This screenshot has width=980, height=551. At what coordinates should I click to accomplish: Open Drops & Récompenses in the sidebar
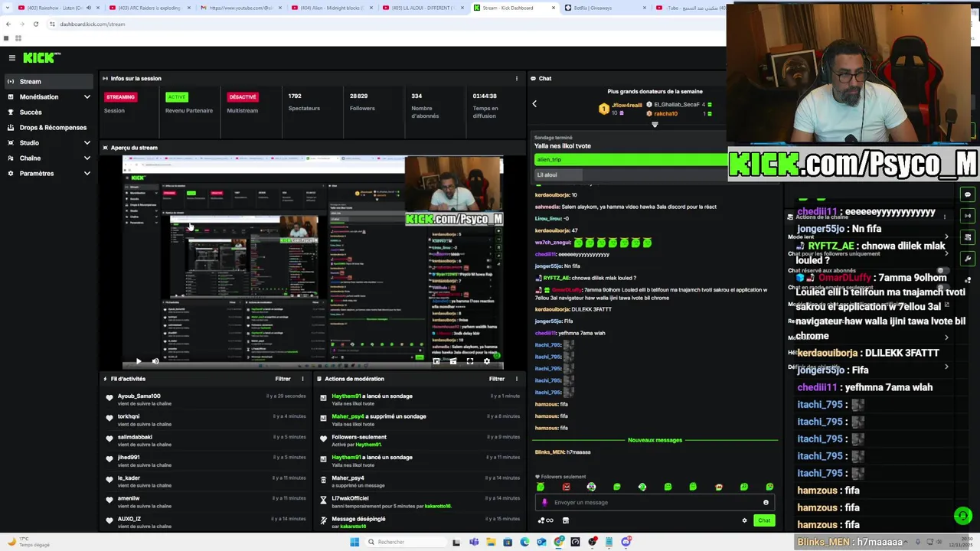(x=49, y=128)
